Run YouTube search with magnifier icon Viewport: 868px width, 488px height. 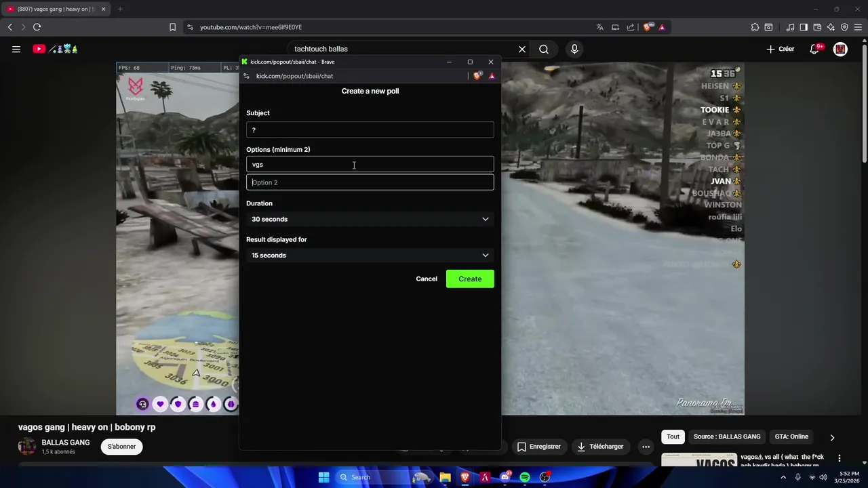point(544,49)
